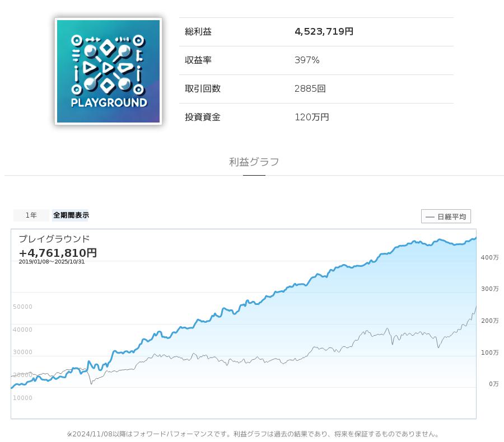This screenshot has height=442, width=504.
Task: Click the forward performance disclaimer note
Action: 254,434
